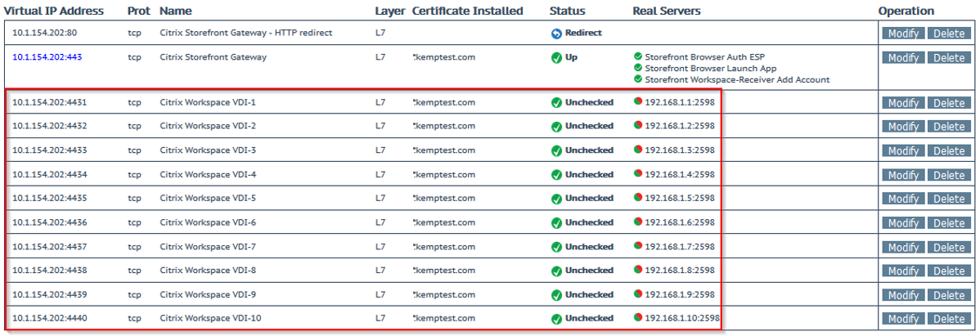Click the status check icon for VDI-5 row
The height and width of the screenshot is (336, 980).
click(x=556, y=199)
